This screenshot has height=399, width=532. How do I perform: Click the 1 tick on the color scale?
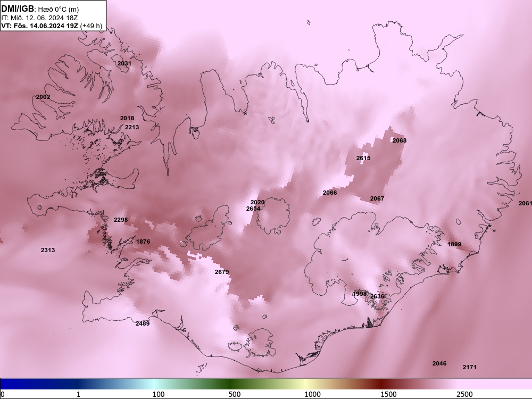pyautogui.click(x=78, y=394)
